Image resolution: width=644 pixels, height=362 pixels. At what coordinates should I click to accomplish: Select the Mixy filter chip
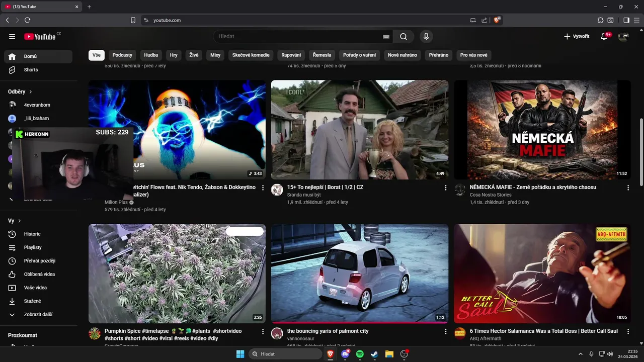point(215,55)
